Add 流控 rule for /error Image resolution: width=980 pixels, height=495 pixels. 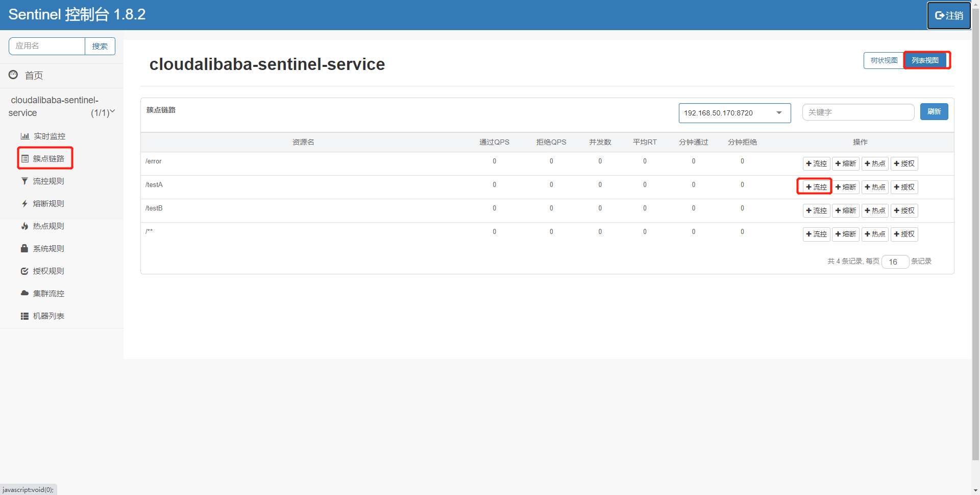(816, 163)
